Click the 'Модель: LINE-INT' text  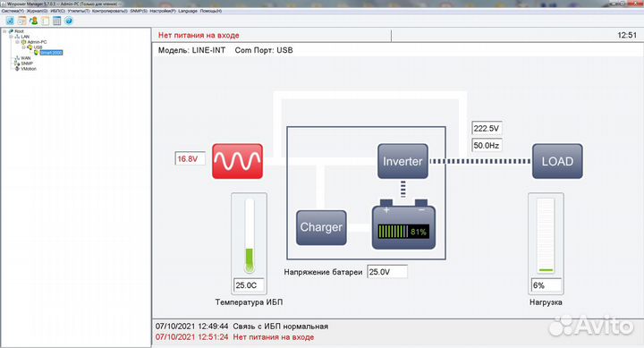coord(191,50)
